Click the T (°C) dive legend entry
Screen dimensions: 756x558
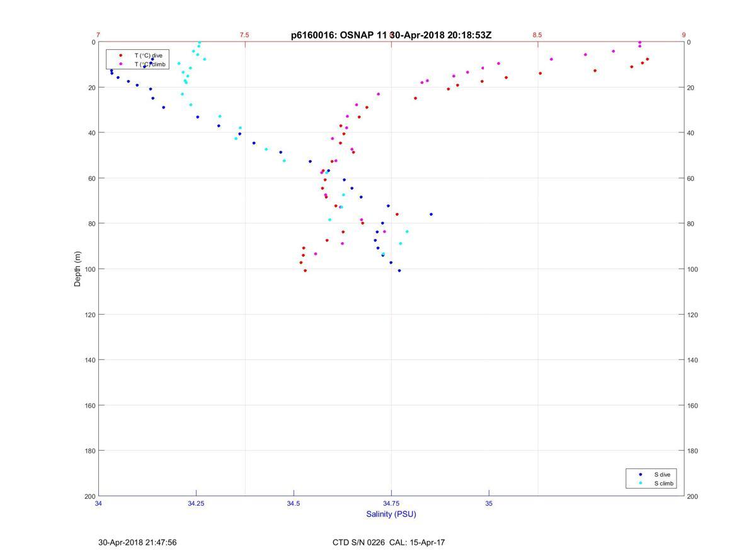[x=148, y=55]
